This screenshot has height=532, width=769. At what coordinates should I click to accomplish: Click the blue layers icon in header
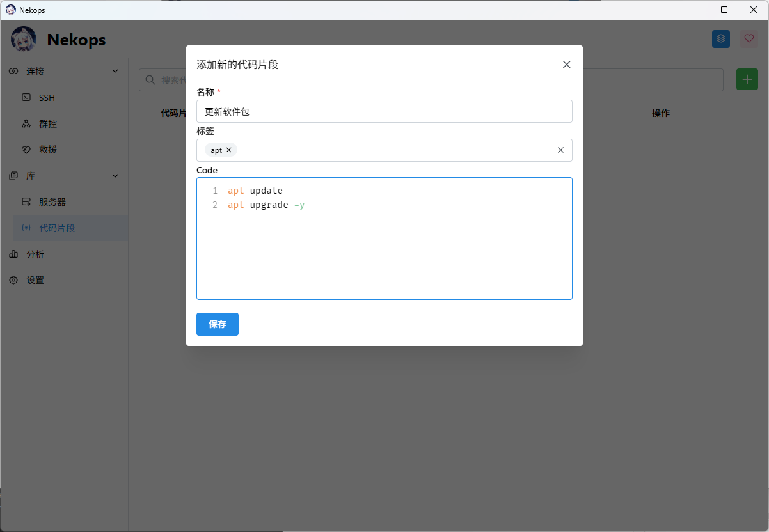click(721, 39)
